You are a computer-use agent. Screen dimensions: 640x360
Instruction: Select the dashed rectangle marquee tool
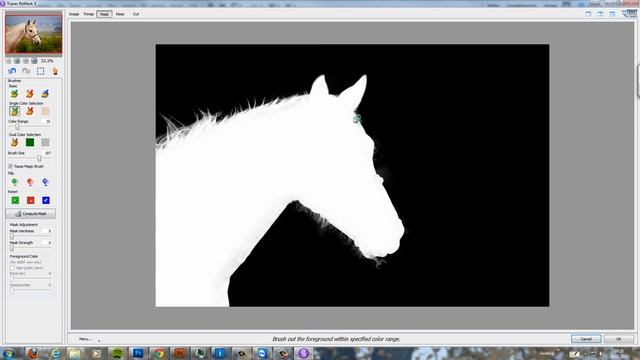coord(40,71)
